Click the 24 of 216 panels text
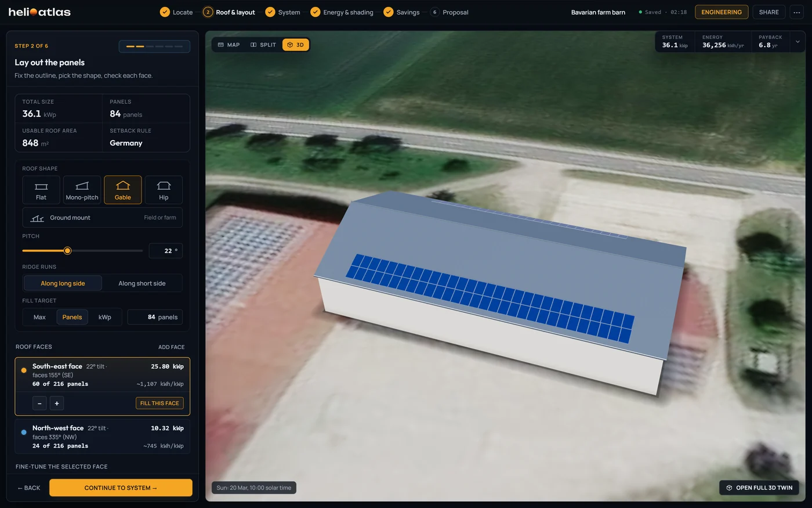 (60, 446)
